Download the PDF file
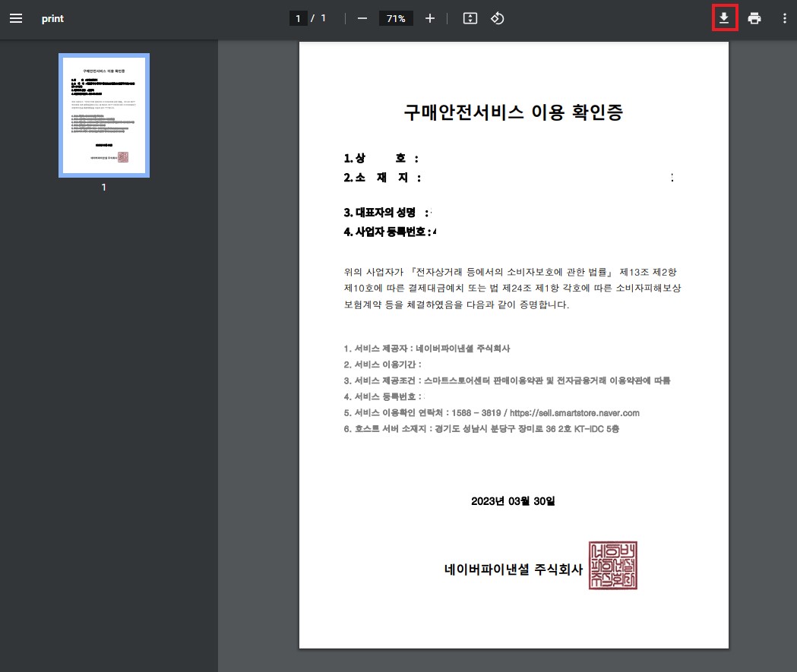The image size is (797, 672). 724,18
